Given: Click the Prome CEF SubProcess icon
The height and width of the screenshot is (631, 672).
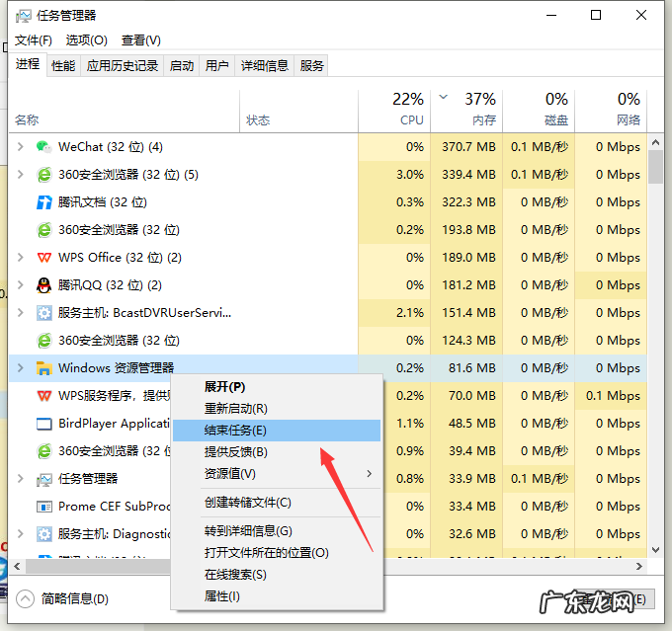Looking at the screenshot, I should [43, 507].
